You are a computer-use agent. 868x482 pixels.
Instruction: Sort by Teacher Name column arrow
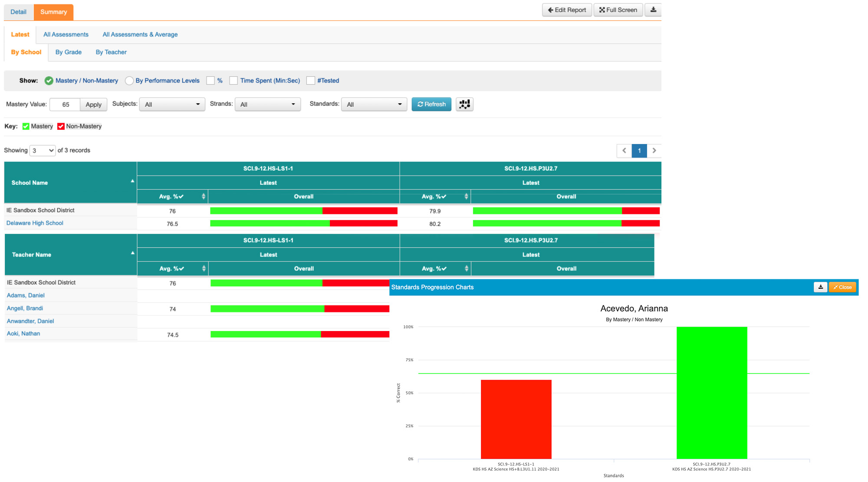(132, 253)
